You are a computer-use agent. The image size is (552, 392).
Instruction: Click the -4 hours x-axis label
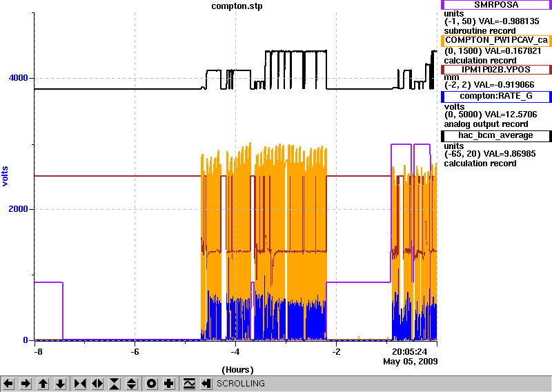pos(235,351)
